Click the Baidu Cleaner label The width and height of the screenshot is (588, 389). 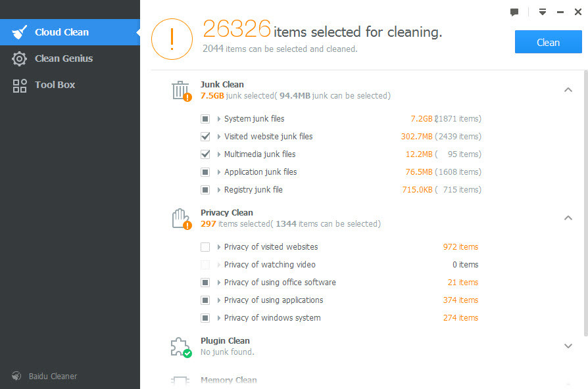(x=53, y=377)
